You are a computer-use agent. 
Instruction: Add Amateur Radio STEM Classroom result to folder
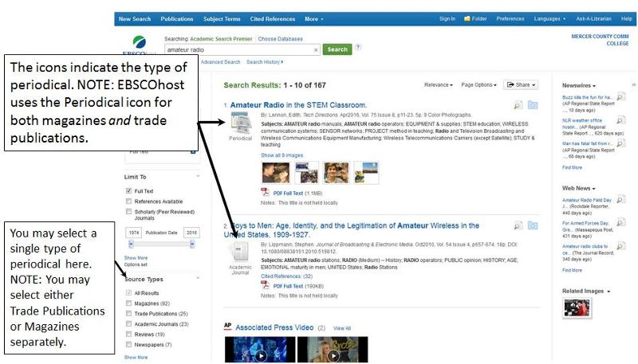click(533, 105)
